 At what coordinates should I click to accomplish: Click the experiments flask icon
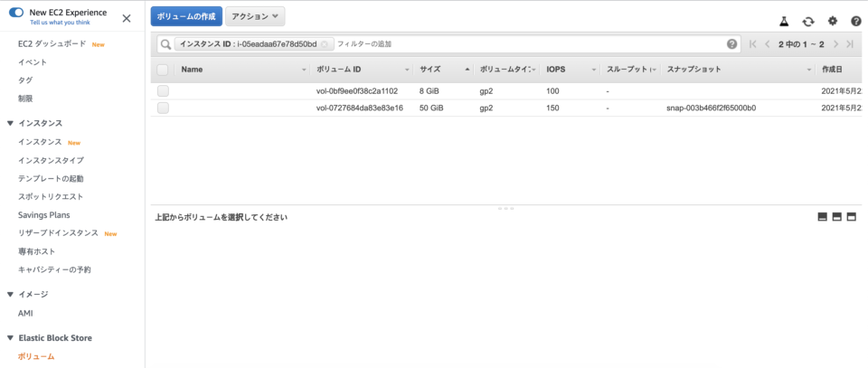point(783,21)
